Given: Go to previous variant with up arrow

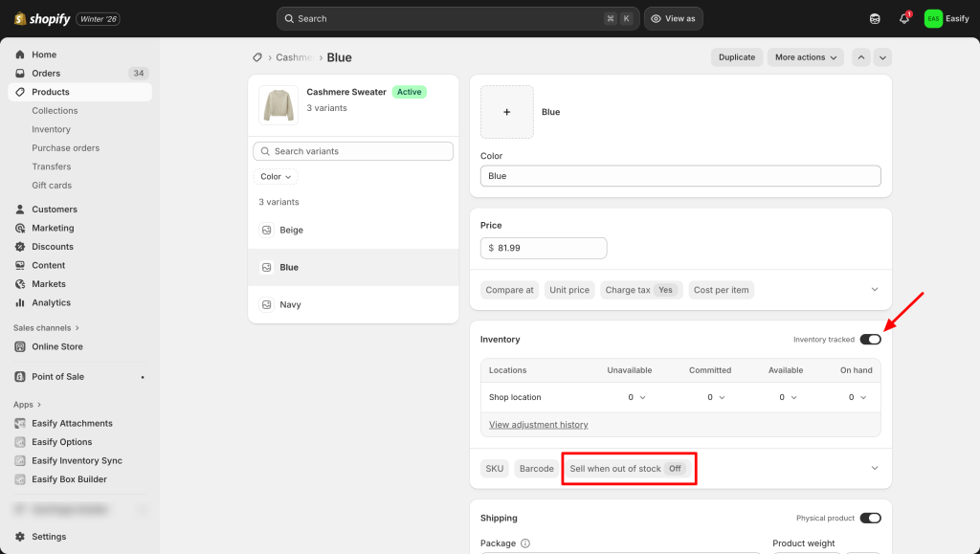Looking at the screenshot, I should click(861, 57).
